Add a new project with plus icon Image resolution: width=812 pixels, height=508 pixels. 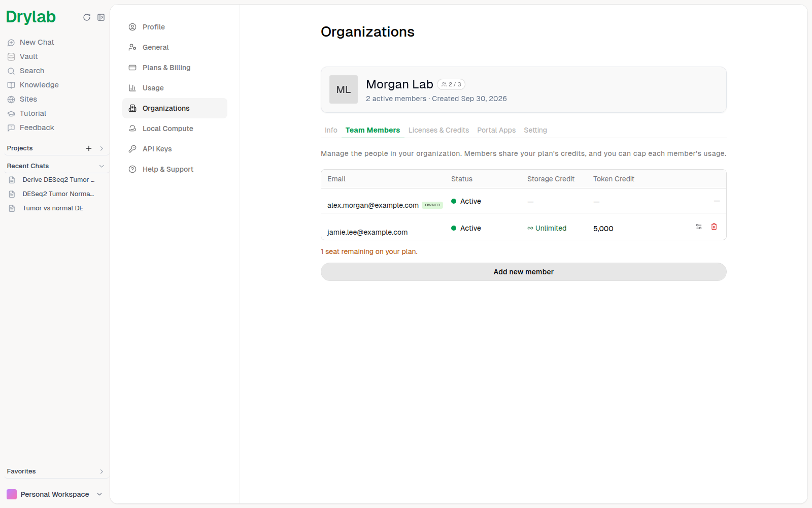coord(89,148)
